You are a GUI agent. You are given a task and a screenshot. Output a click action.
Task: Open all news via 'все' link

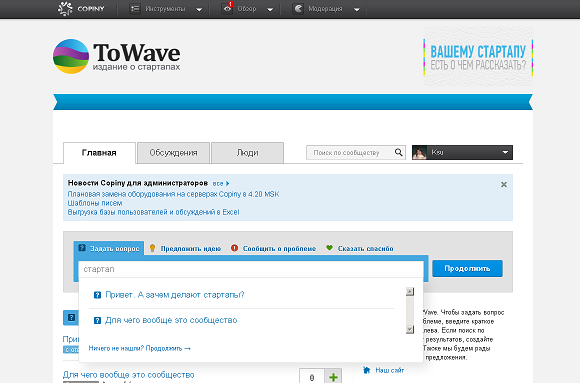[220, 183]
